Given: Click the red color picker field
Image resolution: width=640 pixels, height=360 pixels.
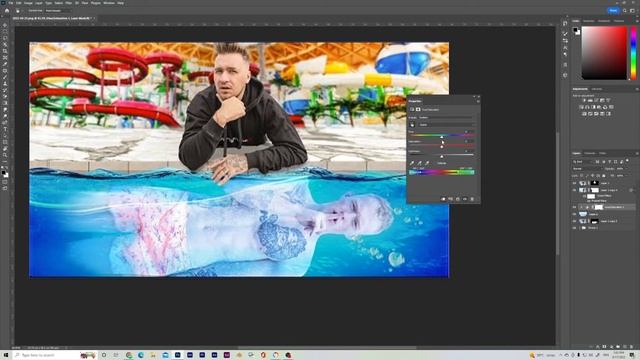Looking at the screenshot, I should (x=604, y=53).
